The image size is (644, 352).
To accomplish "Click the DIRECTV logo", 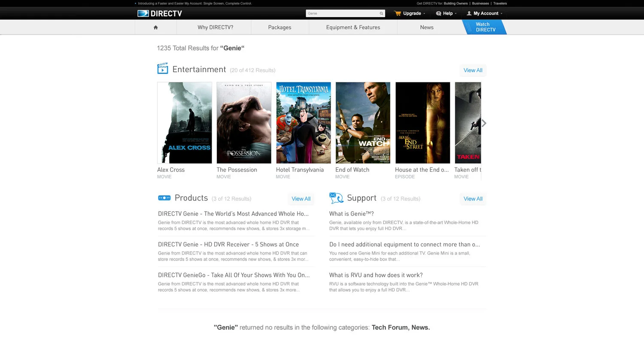I will pyautogui.click(x=159, y=13).
